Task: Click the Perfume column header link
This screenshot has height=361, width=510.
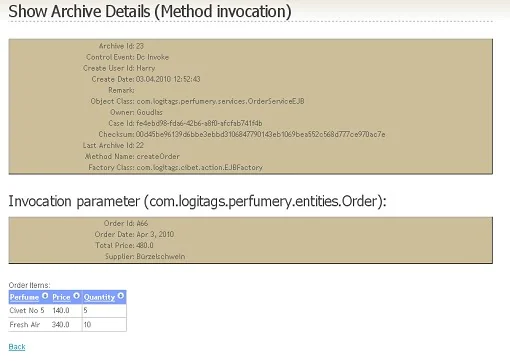Action: [24, 297]
